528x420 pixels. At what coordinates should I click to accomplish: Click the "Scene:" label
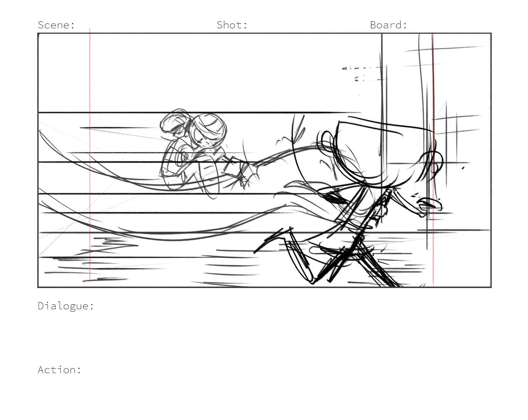(56, 25)
